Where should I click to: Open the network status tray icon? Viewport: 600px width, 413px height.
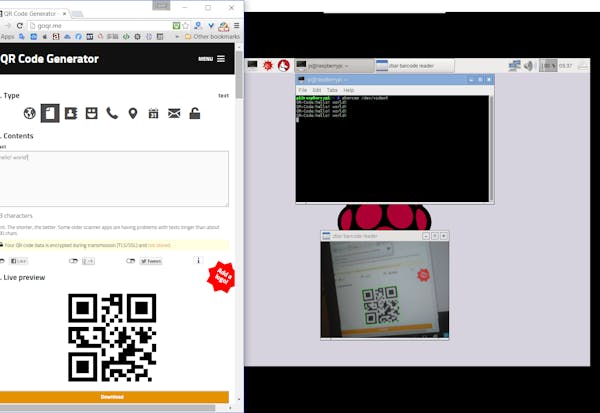pos(515,66)
